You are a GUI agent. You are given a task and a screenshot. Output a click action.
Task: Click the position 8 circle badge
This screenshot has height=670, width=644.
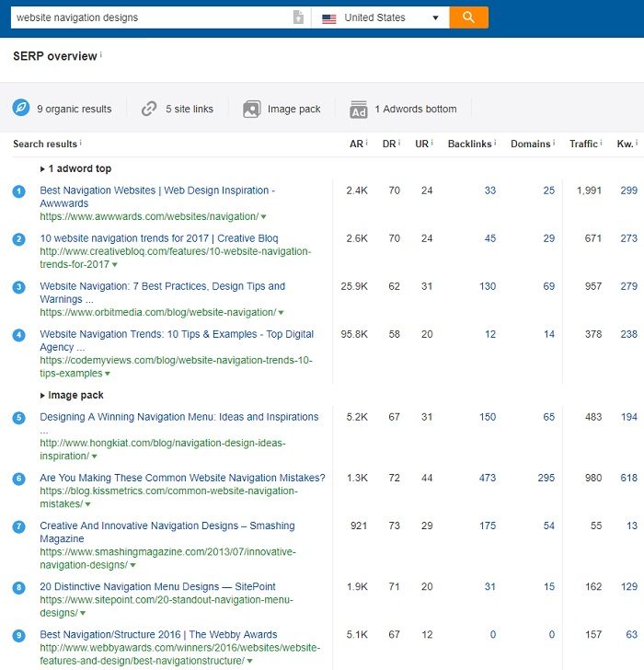pyautogui.click(x=18, y=587)
